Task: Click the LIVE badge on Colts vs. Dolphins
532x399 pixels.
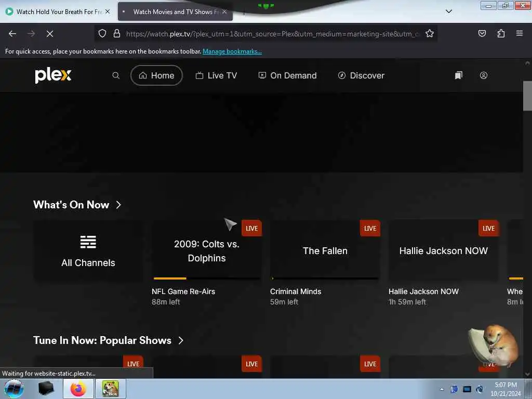Action: pyautogui.click(x=251, y=229)
